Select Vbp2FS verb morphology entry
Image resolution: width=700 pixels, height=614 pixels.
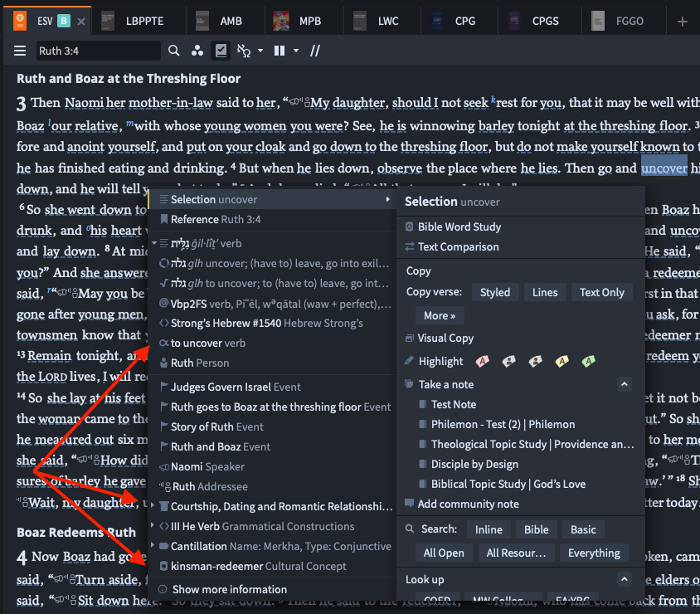click(x=272, y=305)
